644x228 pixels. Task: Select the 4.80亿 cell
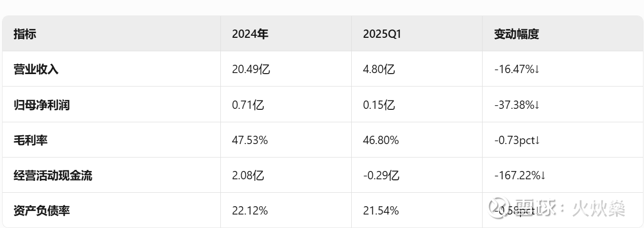pyautogui.click(x=379, y=69)
